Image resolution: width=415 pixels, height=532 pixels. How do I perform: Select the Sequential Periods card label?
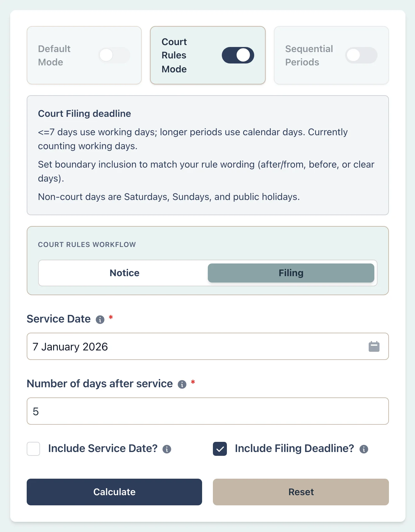[x=309, y=55]
